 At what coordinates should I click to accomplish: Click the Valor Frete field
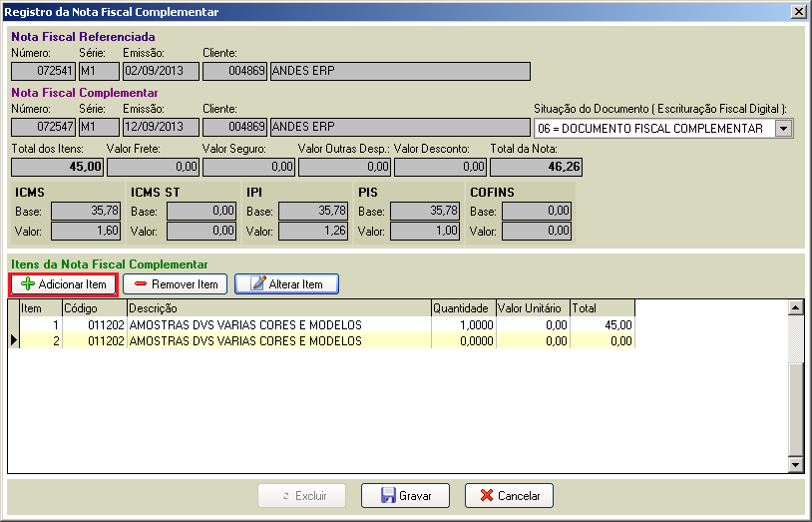(x=153, y=167)
